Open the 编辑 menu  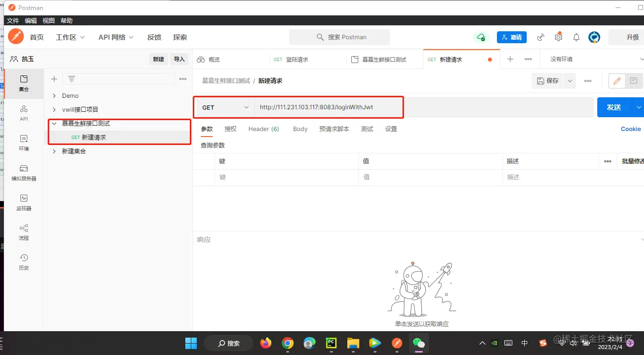31,21
